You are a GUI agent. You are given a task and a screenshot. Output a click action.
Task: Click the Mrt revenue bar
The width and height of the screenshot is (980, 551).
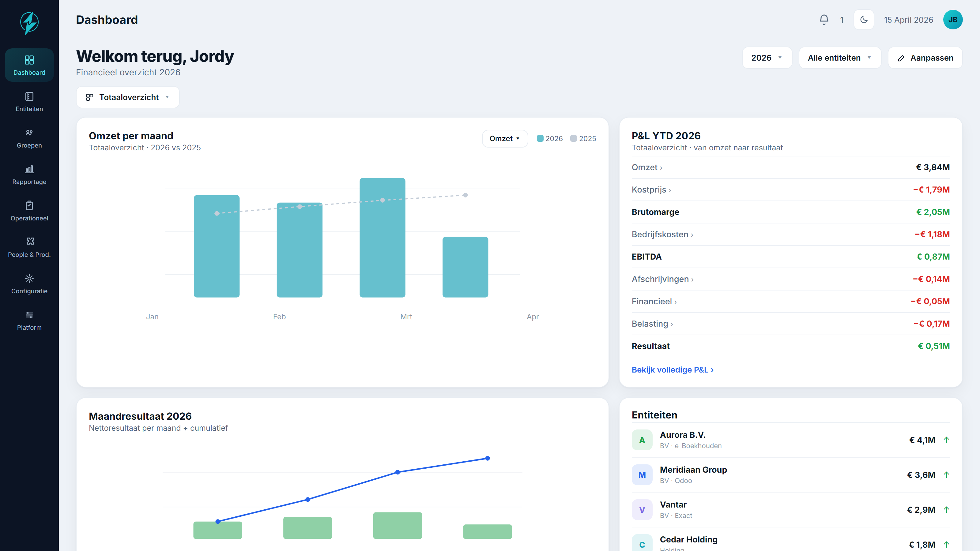[382, 238]
